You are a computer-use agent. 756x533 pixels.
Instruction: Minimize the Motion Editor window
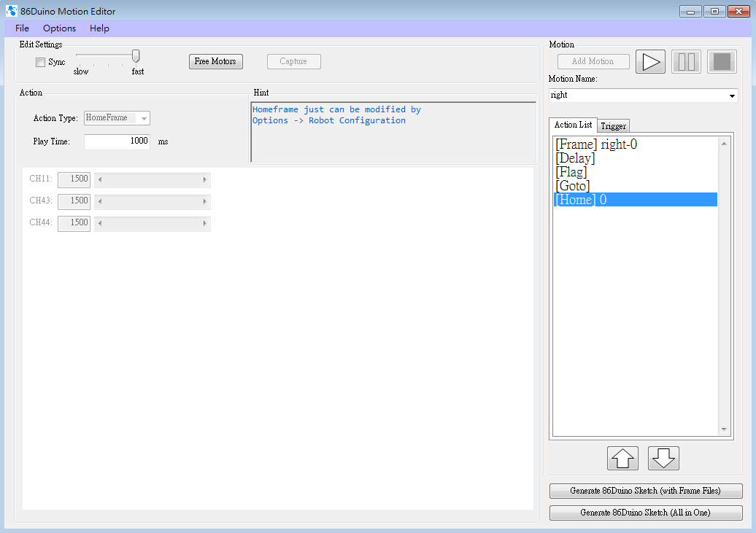[x=690, y=12]
